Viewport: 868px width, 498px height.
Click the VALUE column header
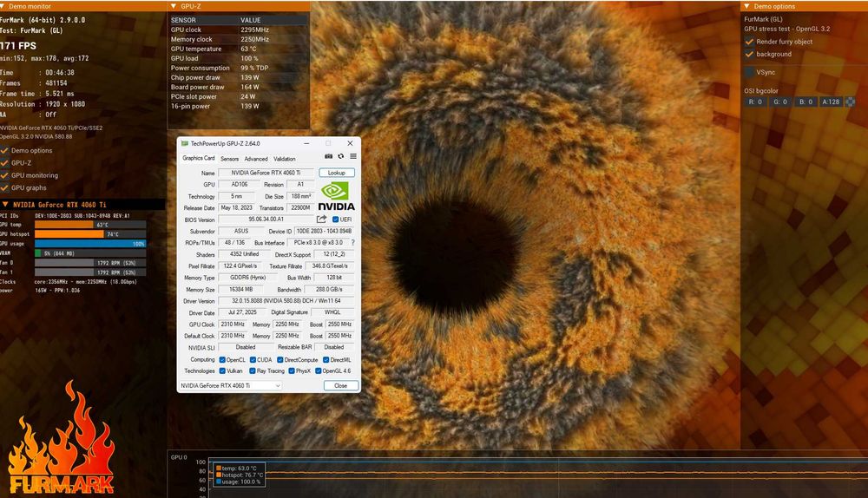[250, 20]
